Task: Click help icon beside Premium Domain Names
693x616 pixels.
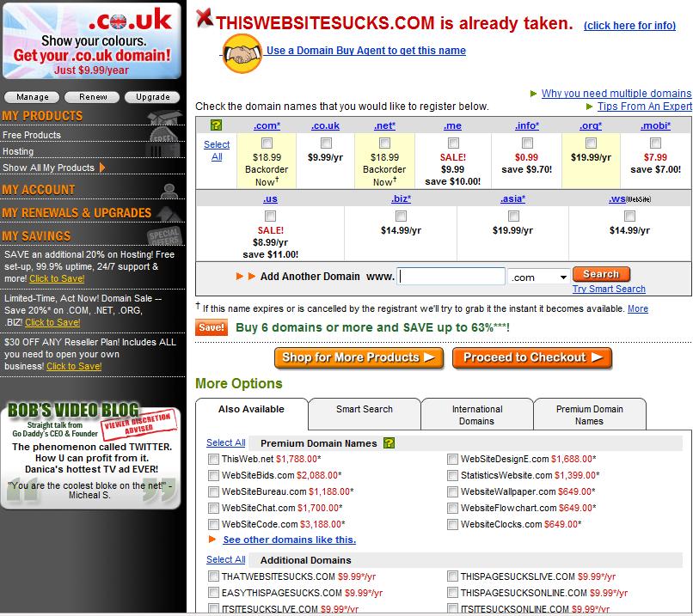Action: [389, 443]
